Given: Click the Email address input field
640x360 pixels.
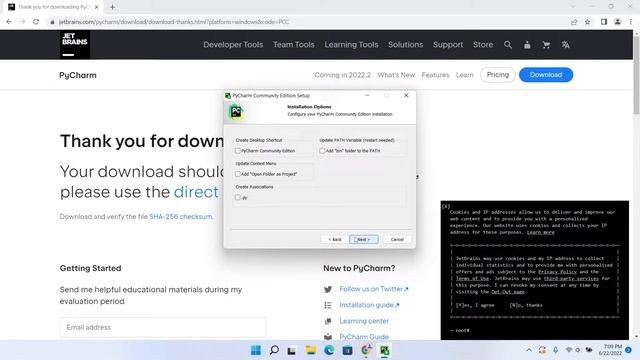Looking at the screenshot, I should (x=163, y=327).
